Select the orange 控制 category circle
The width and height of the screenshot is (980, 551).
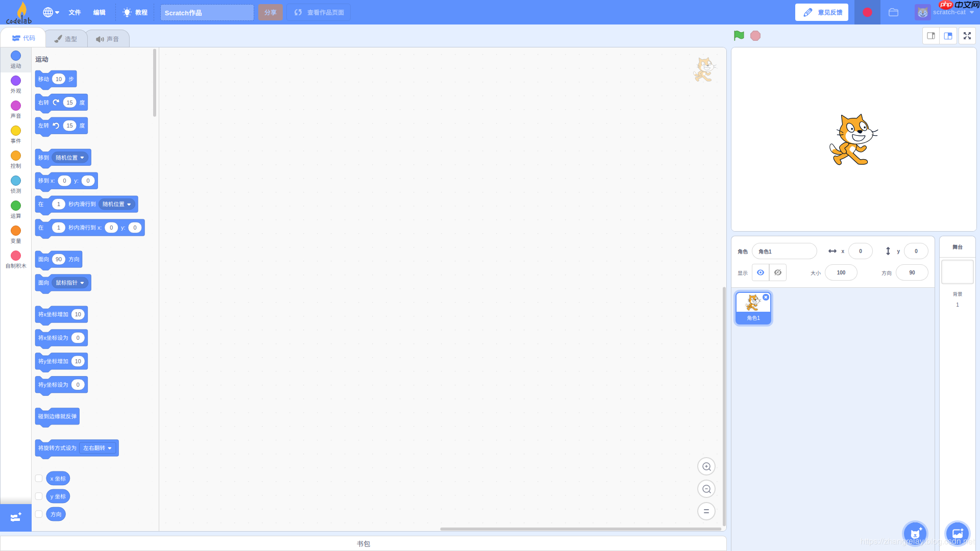tap(16, 156)
